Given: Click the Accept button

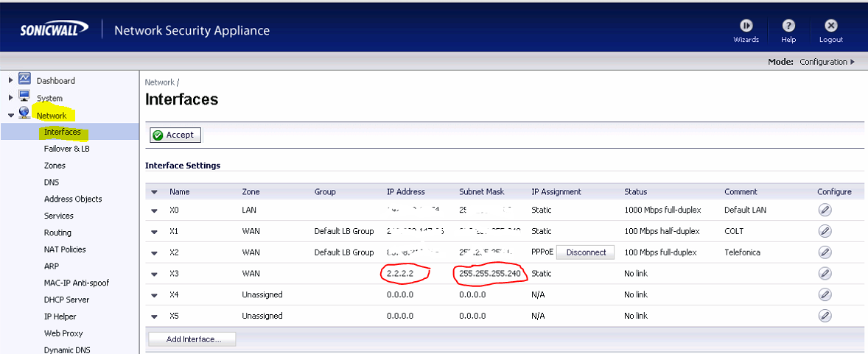Looking at the screenshot, I should pyautogui.click(x=175, y=135).
